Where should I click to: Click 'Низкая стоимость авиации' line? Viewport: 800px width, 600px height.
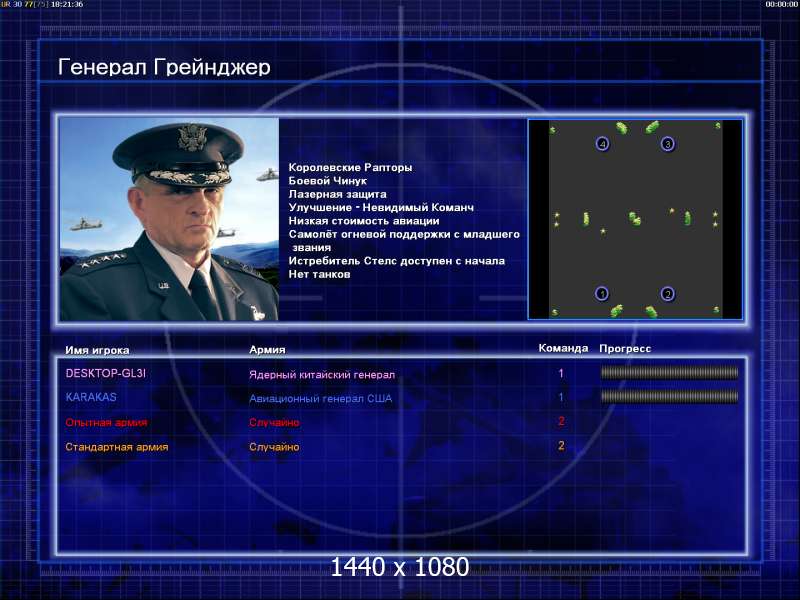(364, 221)
